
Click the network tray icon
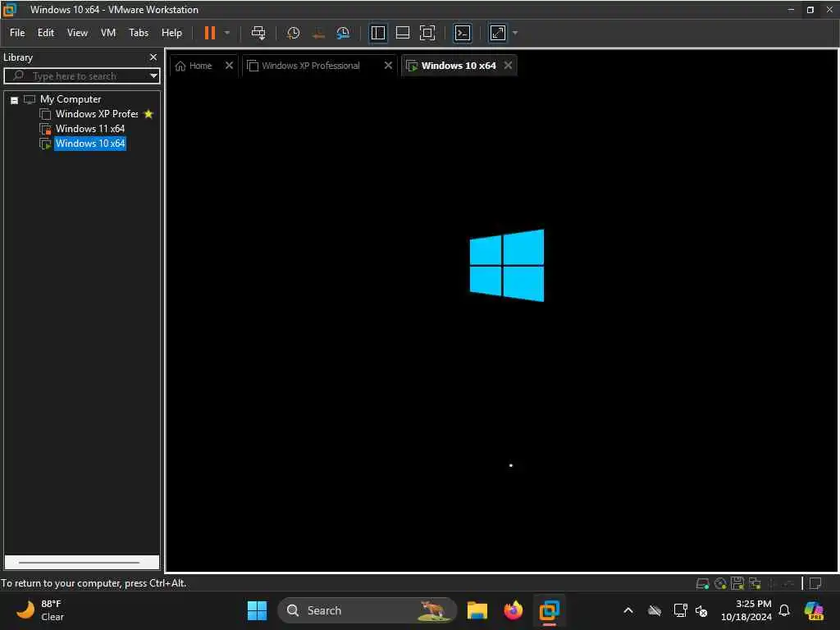tap(680, 610)
